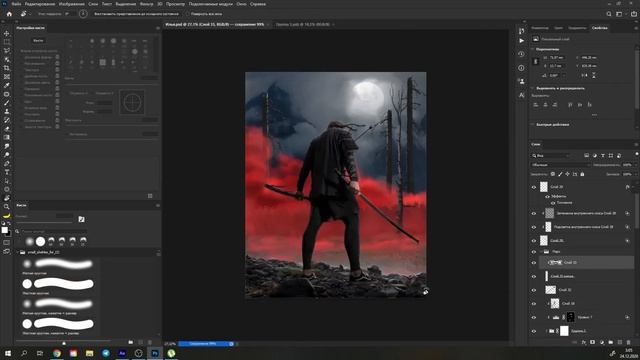Collapse the transform section in Properties

(x=533, y=49)
